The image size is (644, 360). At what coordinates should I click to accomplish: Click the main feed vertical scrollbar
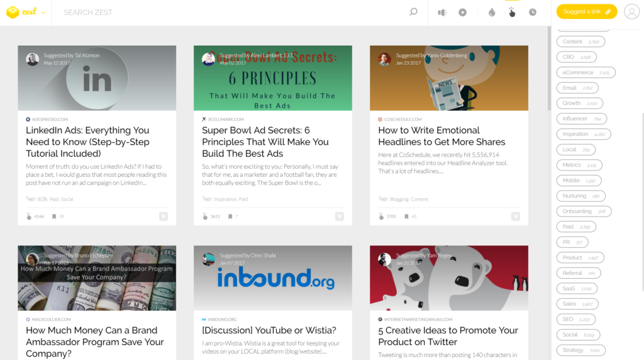tap(549, 69)
